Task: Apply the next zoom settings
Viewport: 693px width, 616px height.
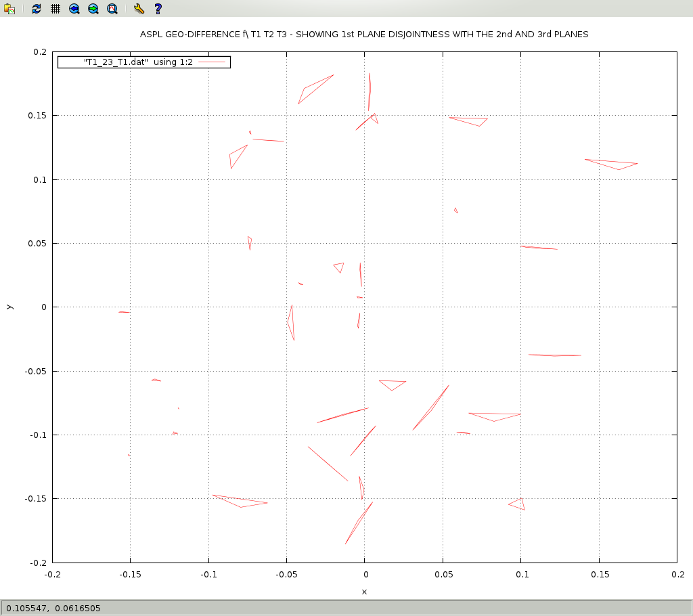Action: (93, 9)
